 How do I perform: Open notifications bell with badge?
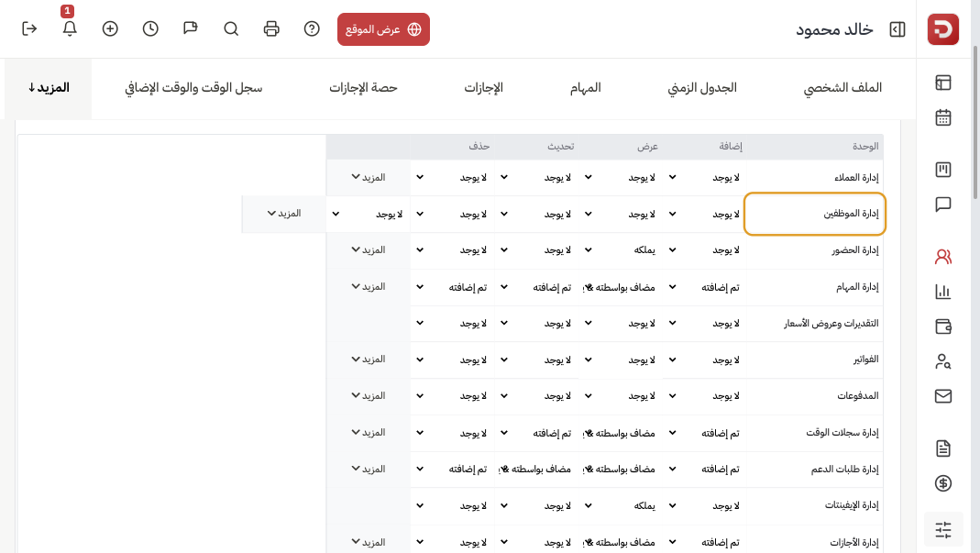tap(70, 28)
